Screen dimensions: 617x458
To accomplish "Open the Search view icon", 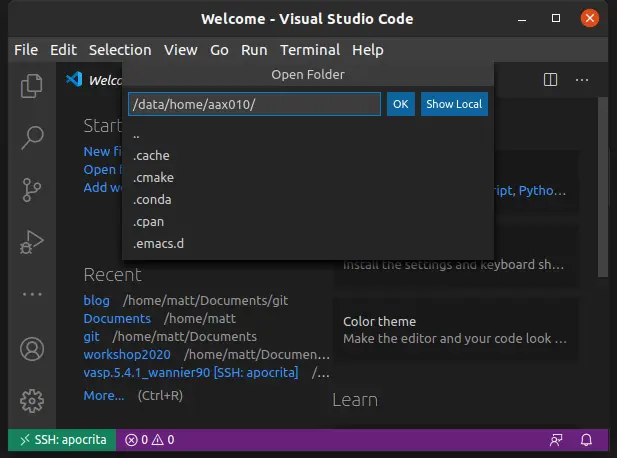I will [x=31, y=138].
